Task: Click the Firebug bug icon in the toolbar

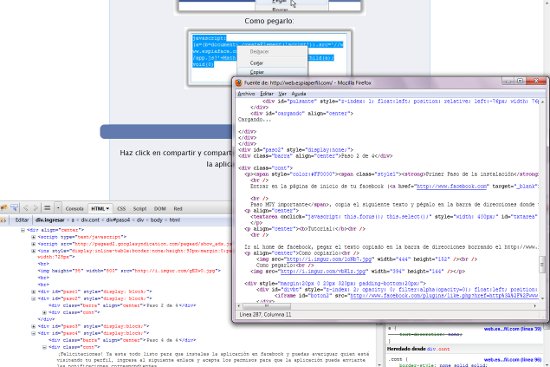Action: coord(4,208)
